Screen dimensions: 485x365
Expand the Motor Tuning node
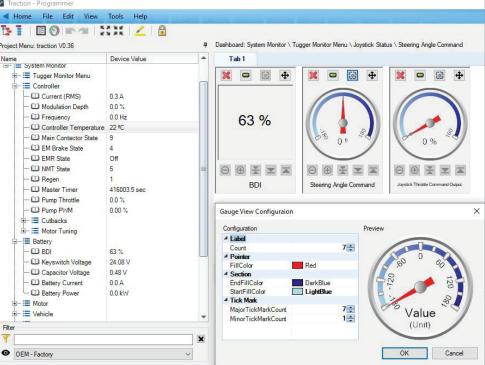tap(23, 231)
